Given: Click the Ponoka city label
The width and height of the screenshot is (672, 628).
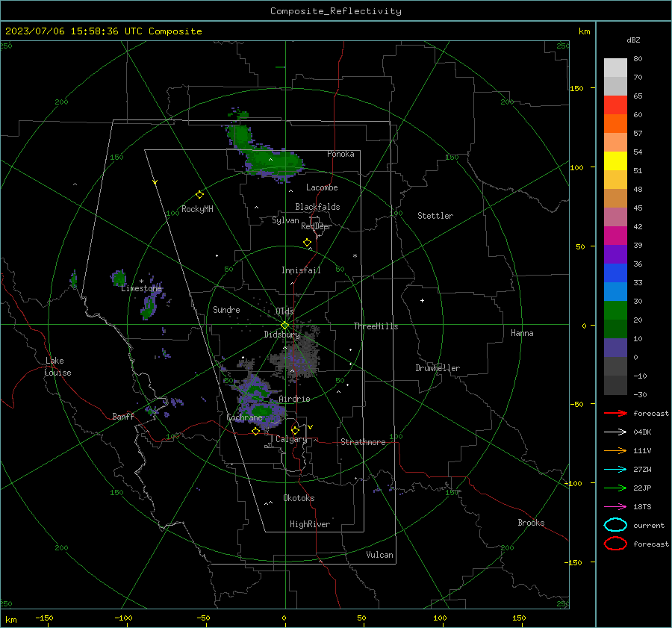Looking at the screenshot, I should tap(340, 154).
